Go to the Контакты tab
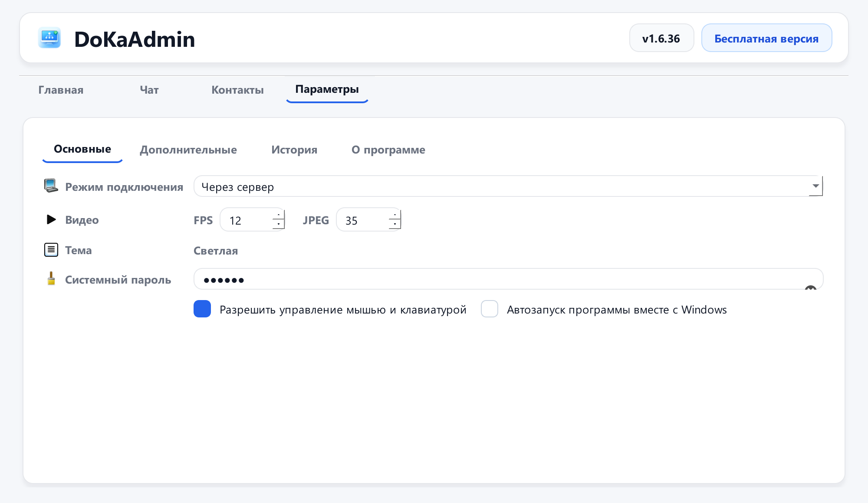Screen dimensions: 868x503 click(237, 90)
